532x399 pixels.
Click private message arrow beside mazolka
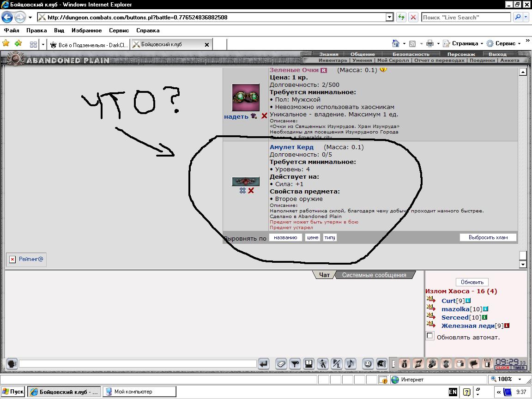click(x=431, y=308)
